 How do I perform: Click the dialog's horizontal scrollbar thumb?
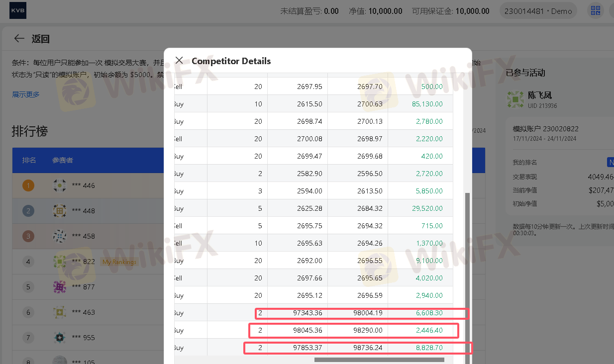click(379, 360)
